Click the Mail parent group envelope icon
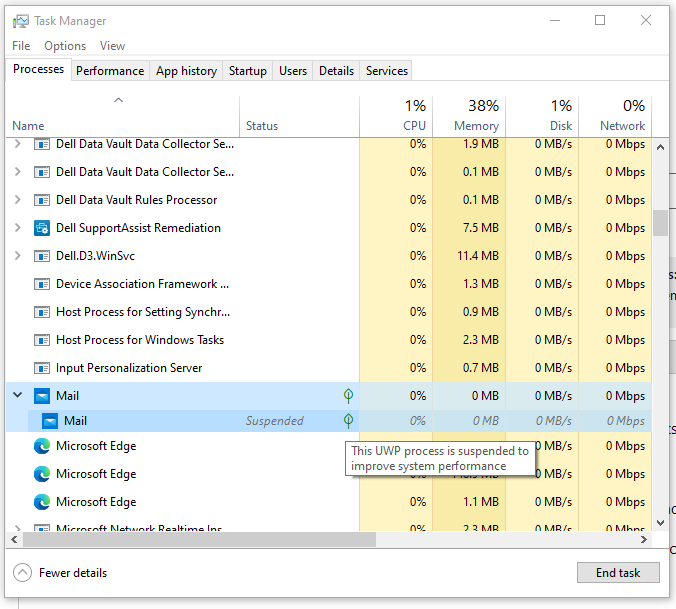 point(42,396)
